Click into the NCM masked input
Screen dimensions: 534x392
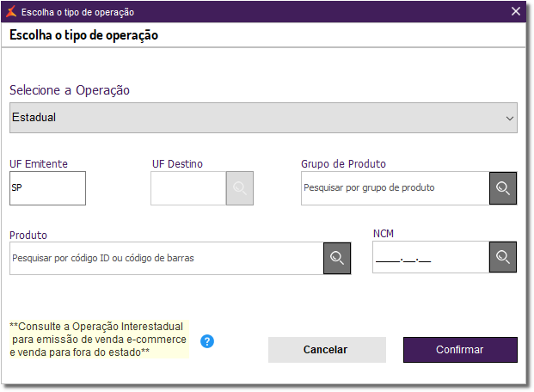[430, 257]
